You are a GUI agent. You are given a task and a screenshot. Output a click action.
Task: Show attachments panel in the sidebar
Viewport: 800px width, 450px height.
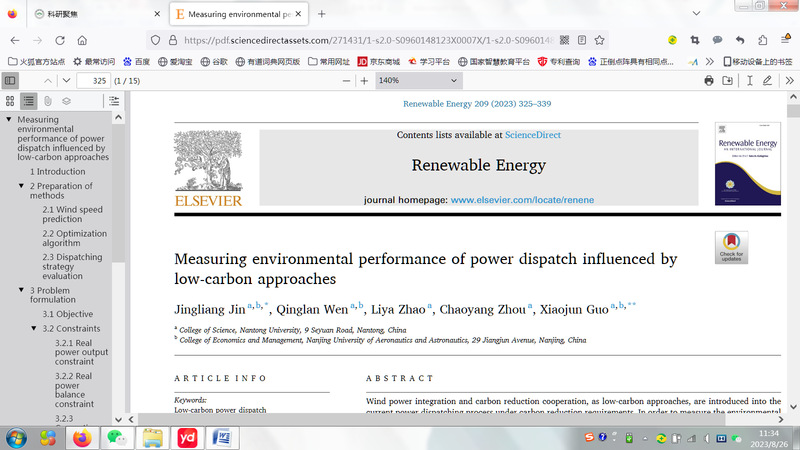tap(48, 101)
